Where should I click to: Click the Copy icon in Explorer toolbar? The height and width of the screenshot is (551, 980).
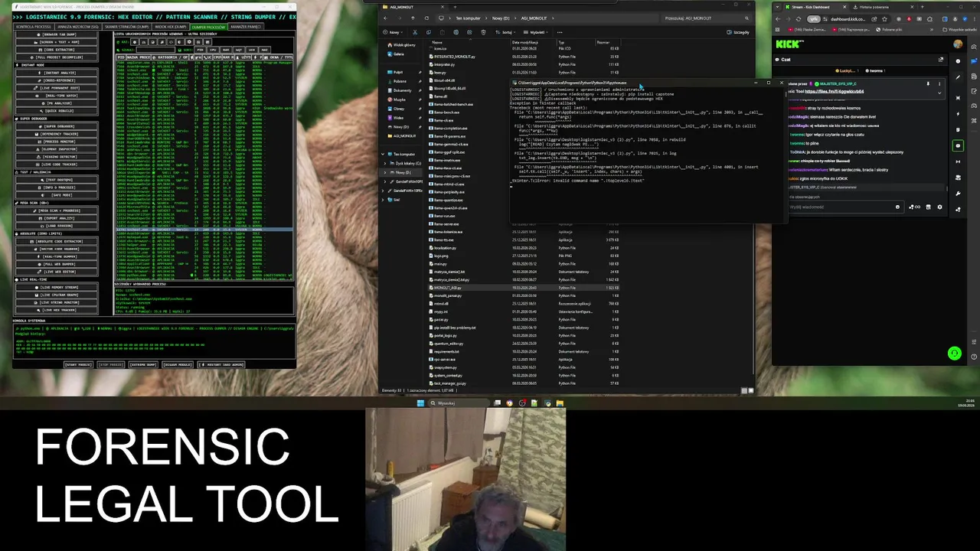429,32
